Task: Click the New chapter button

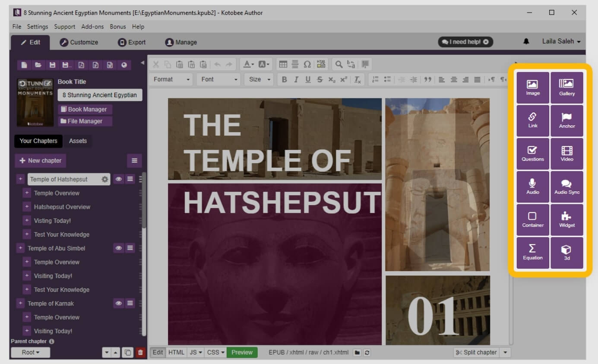Action: click(x=40, y=161)
